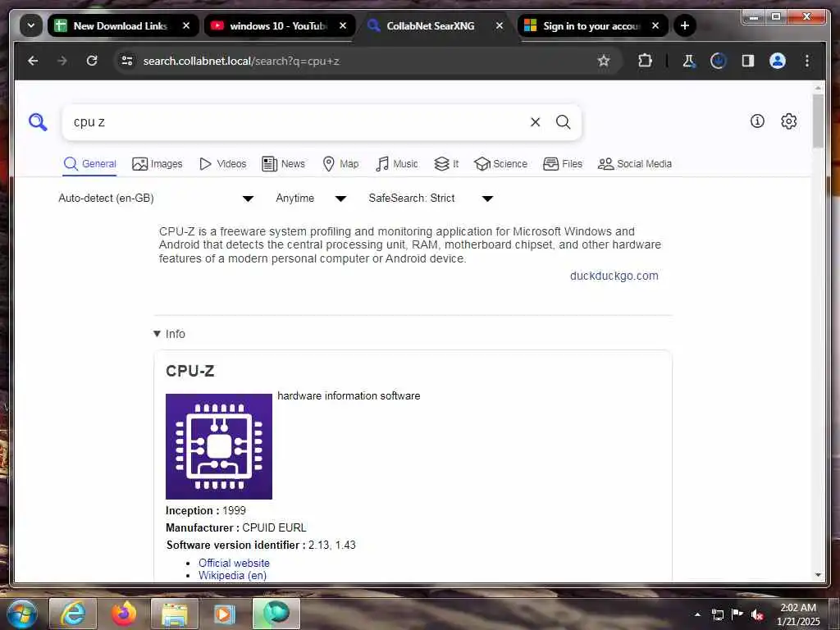Select the Science search category

point(501,164)
